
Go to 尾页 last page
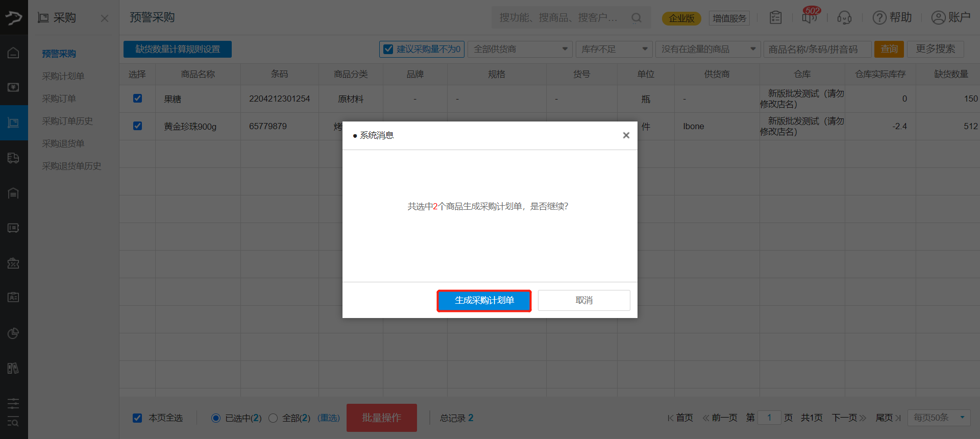(889, 418)
